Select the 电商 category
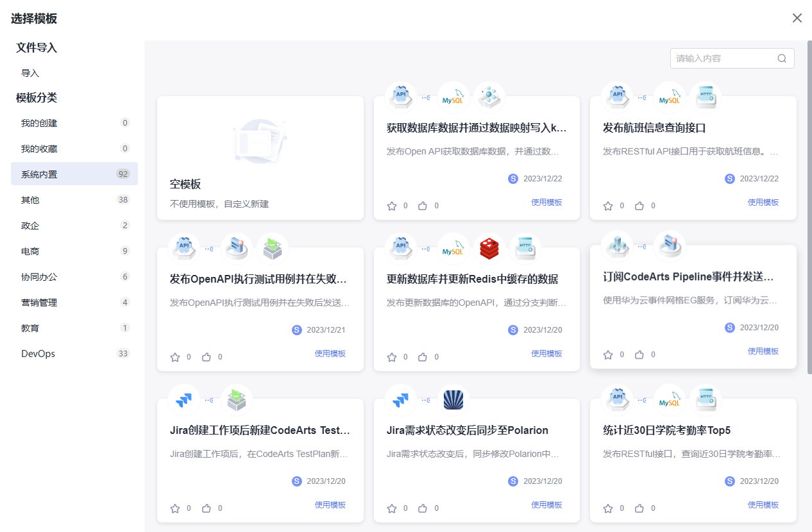The height and width of the screenshot is (532, 812). [x=74, y=251]
